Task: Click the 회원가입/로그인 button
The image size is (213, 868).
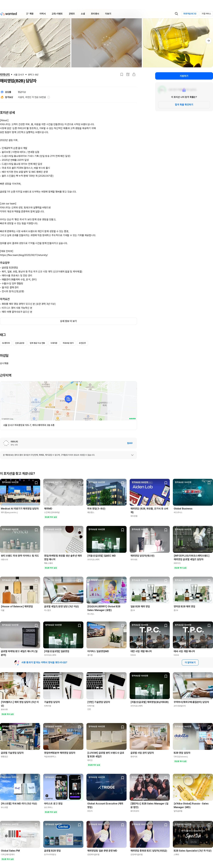Action: [190, 14]
